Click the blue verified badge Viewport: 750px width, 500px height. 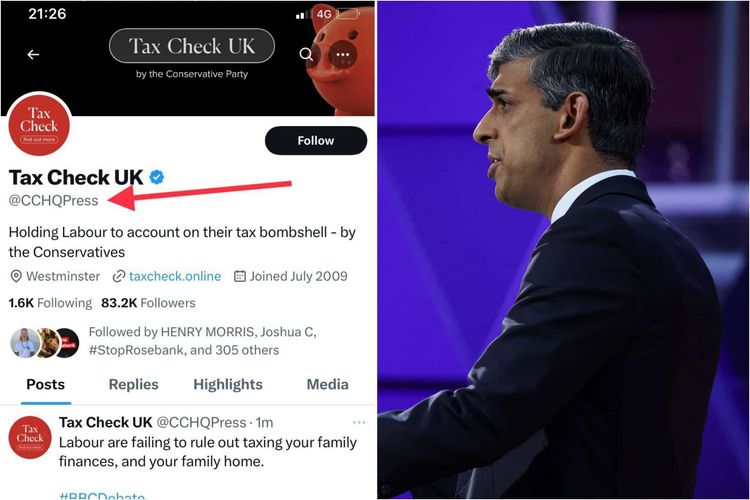click(157, 178)
